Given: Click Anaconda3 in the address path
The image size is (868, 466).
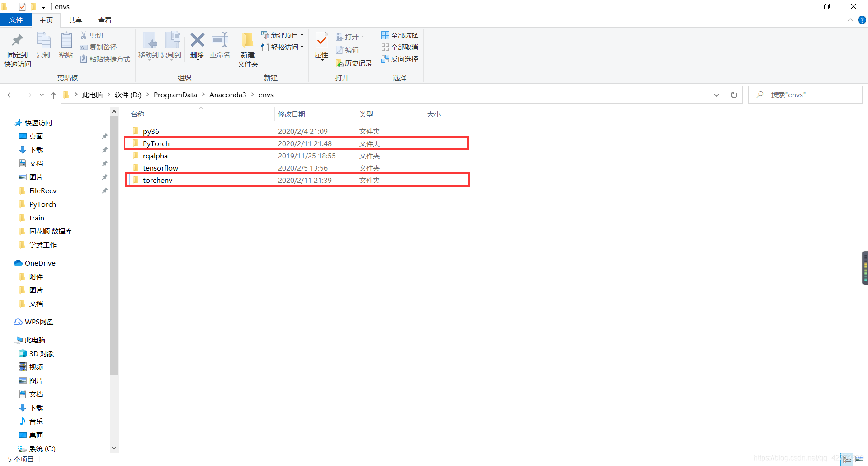Looking at the screenshot, I should [x=228, y=95].
